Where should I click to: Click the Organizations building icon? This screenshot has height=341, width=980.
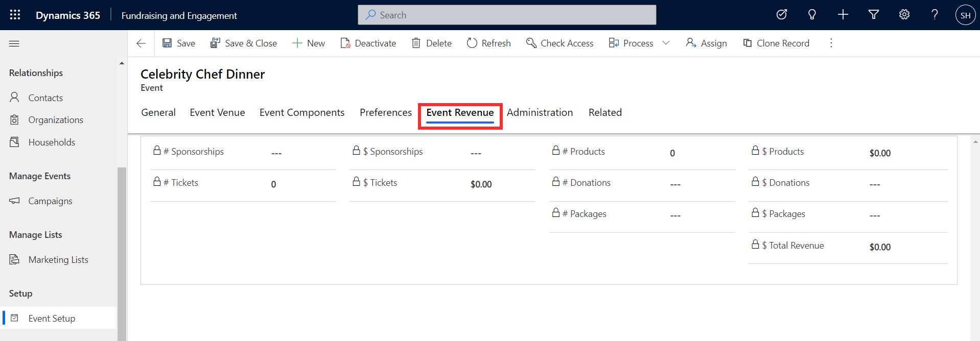[14, 119]
